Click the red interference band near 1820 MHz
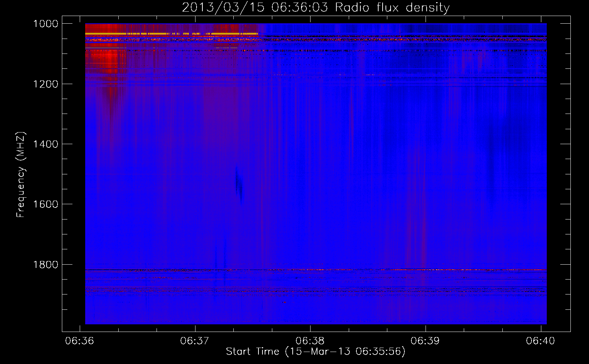Screen dimensions: 589x364 pyautogui.click(x=316, y=270)
